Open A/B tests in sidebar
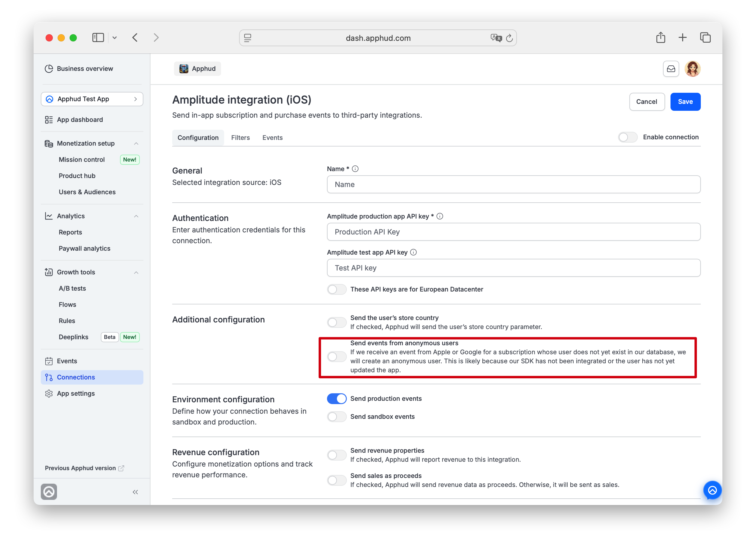 point(72,288)
